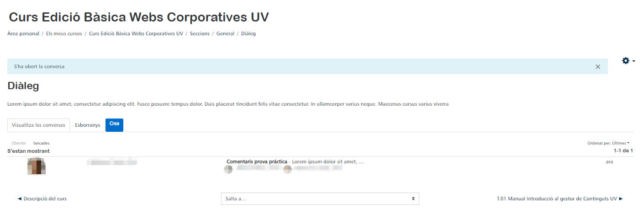Navigate to "Àrea personal" breadcrumb
The image size is (644, 220).
23,34
